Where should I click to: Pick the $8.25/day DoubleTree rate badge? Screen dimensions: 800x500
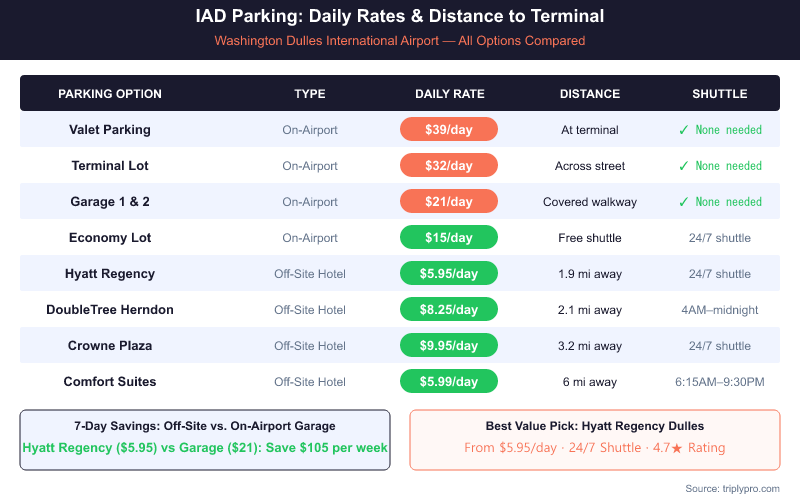click(449, 310)
